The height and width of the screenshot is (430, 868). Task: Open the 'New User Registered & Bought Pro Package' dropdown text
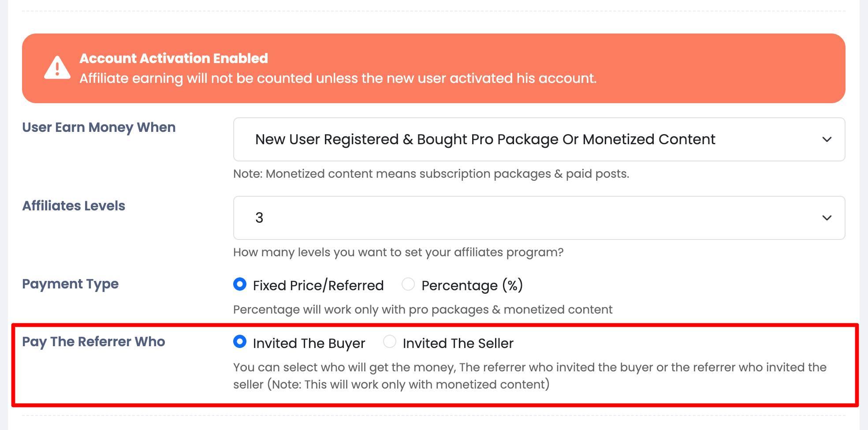click(x=485, y=139)
